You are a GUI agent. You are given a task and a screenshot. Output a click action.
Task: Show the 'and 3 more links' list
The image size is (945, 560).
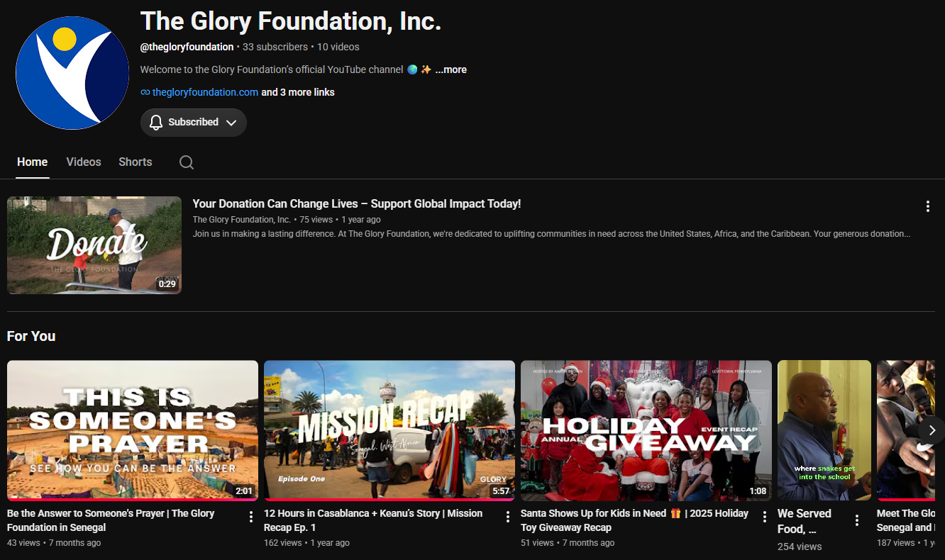click(298, 92)
